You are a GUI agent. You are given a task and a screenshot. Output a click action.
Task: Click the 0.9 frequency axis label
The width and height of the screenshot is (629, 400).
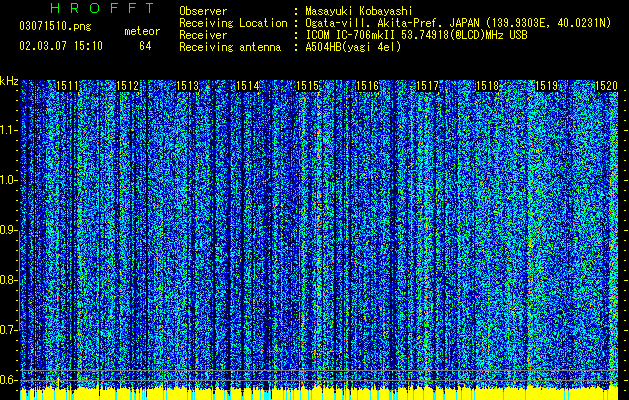8,230
